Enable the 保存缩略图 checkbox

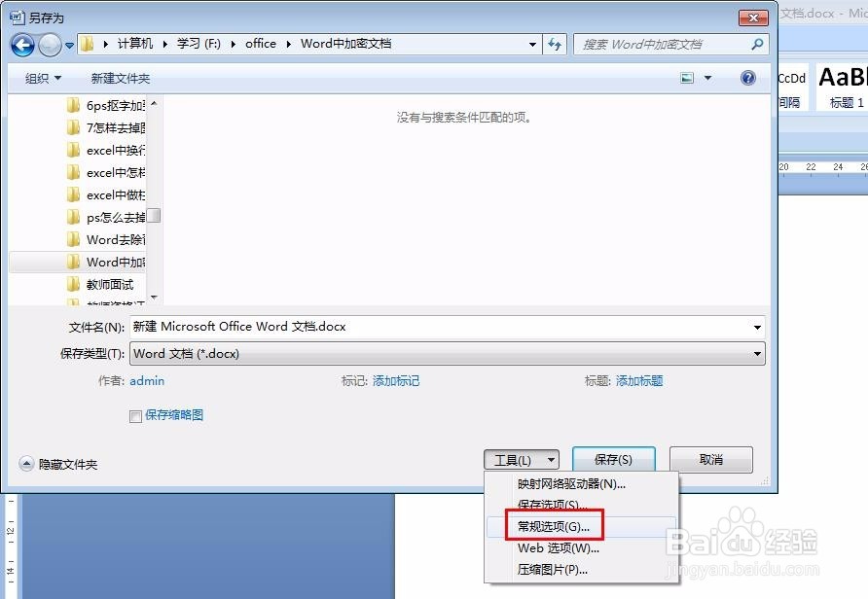click(x=135, y=415)
